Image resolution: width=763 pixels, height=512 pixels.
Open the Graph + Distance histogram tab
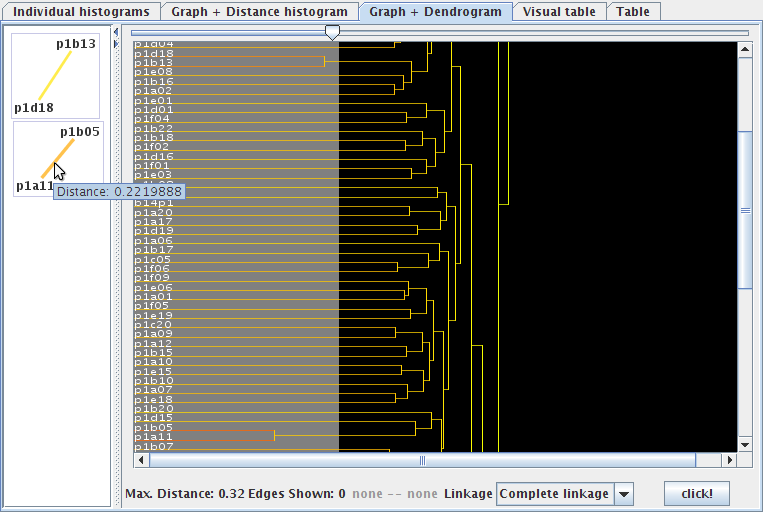[x=259, y=12]
